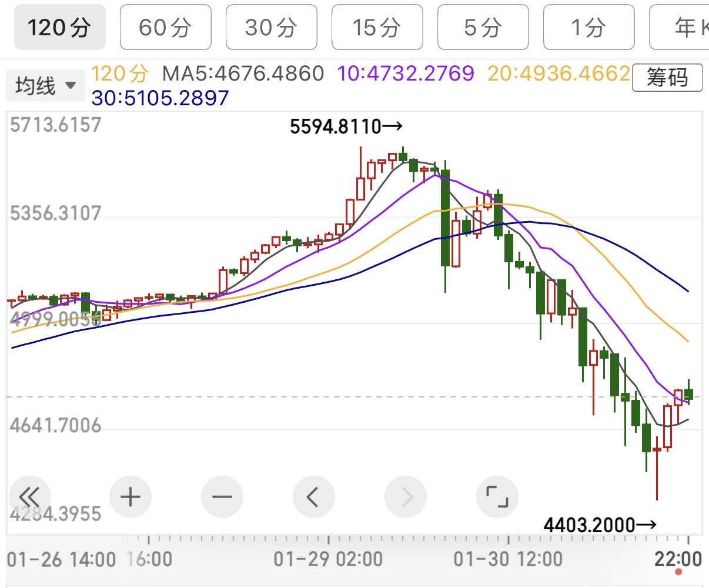Select the 60分 timeframe tab

165,27
